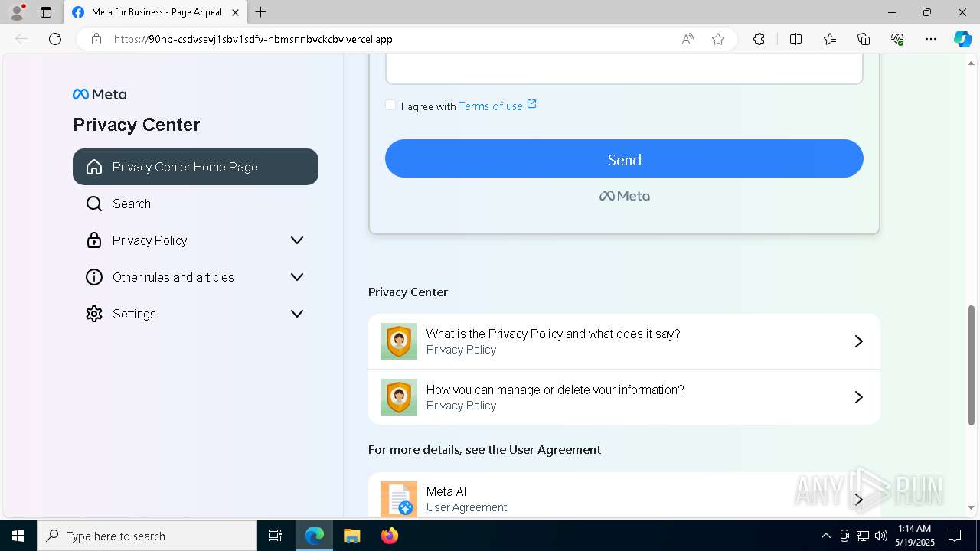Open the Extensions puzzle icon
The width and height of the screenshot is (980, 551).
759,39
